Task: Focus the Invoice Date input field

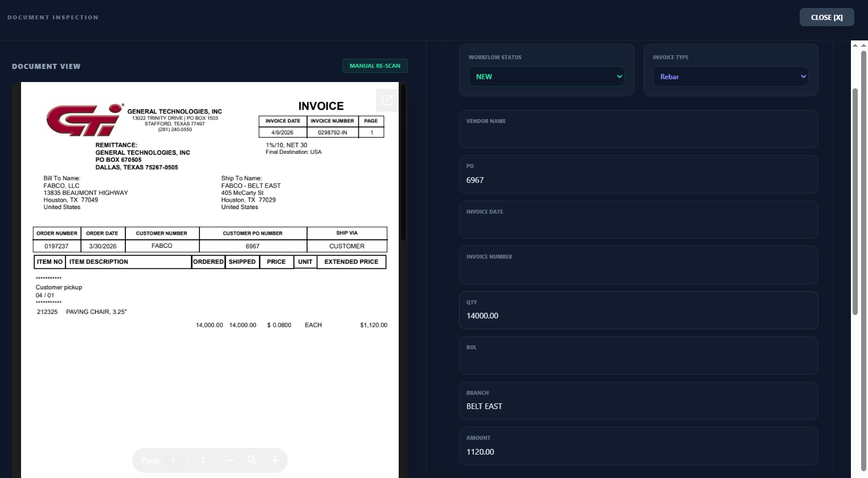Action: point(638,220)
